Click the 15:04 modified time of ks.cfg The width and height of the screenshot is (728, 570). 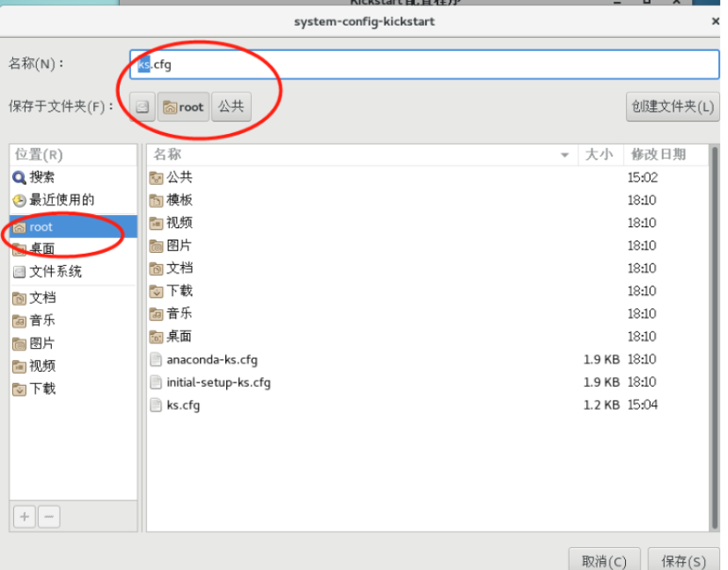tap(643, 405)
